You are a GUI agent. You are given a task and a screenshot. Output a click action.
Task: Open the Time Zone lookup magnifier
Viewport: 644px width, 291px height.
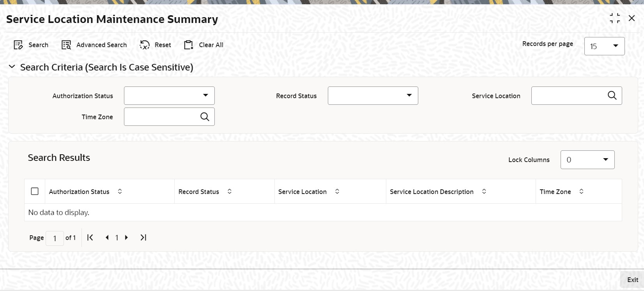[x=205, y=117]
